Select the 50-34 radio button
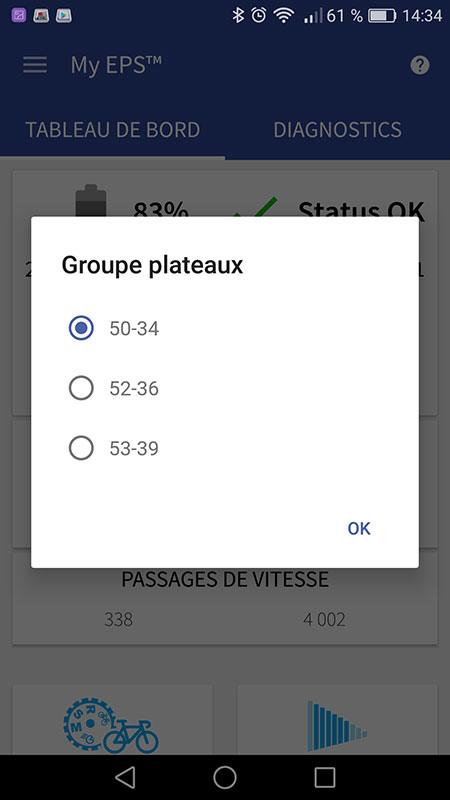This screenshot has height=800, width=450. click(x=81, y=328)
